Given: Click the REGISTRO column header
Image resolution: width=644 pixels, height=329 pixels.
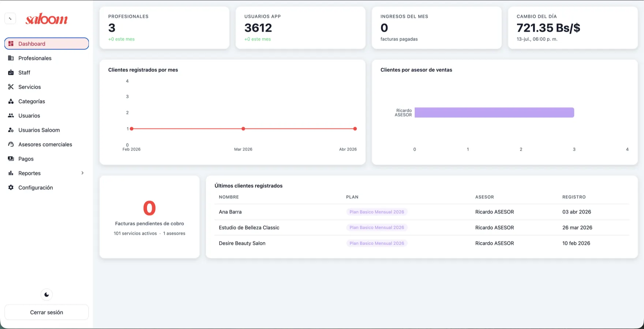Looking at the screenshot, I should click(x=574, y=197).
